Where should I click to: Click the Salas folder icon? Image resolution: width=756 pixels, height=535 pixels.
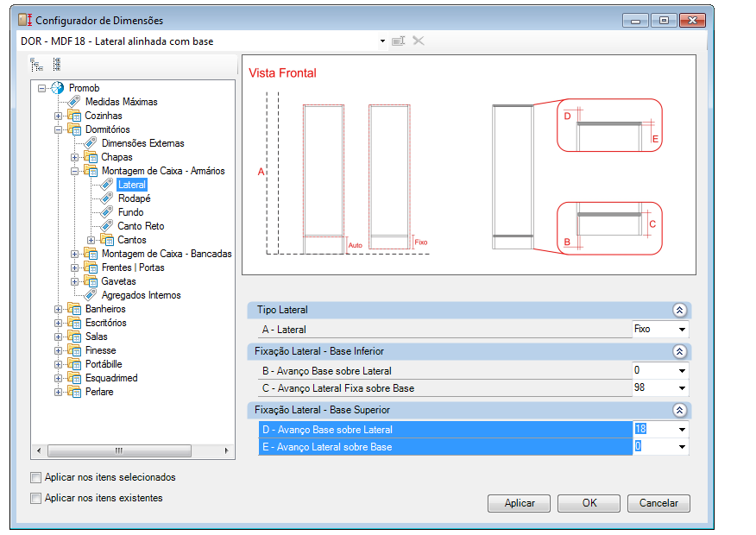[74, 337]
